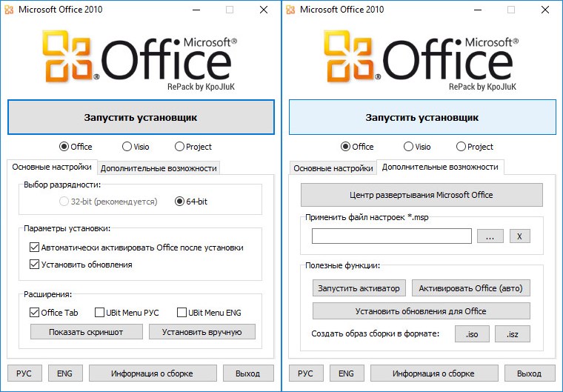Create build image in .isz format
Image resolution: width=563 pixels, height=392 pixels.
tap(513, 334)
